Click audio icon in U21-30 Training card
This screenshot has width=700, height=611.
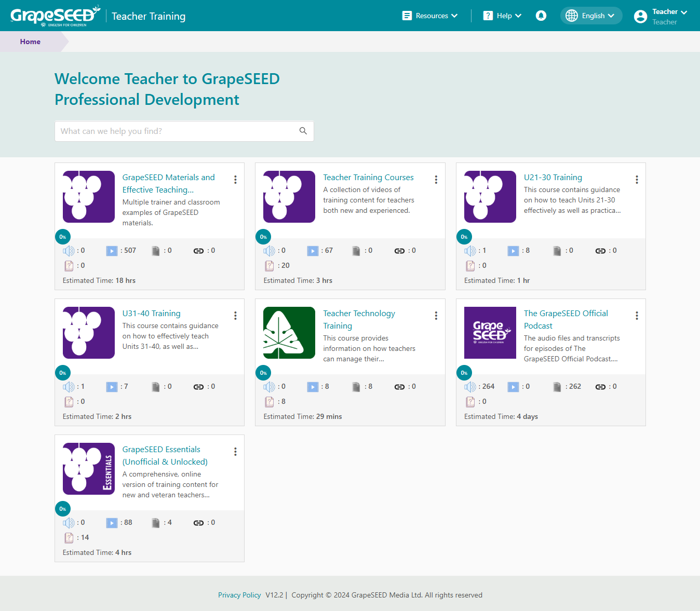(470, 251)
